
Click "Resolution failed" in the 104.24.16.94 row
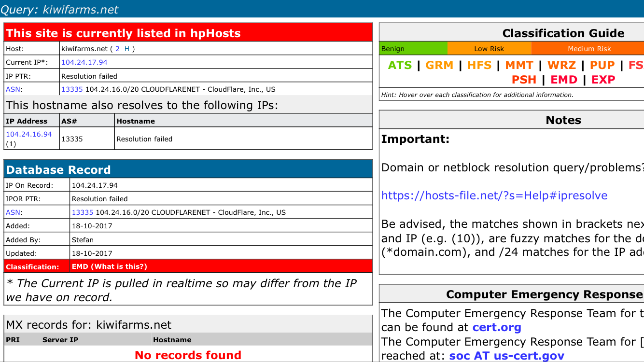coord(144,139)
